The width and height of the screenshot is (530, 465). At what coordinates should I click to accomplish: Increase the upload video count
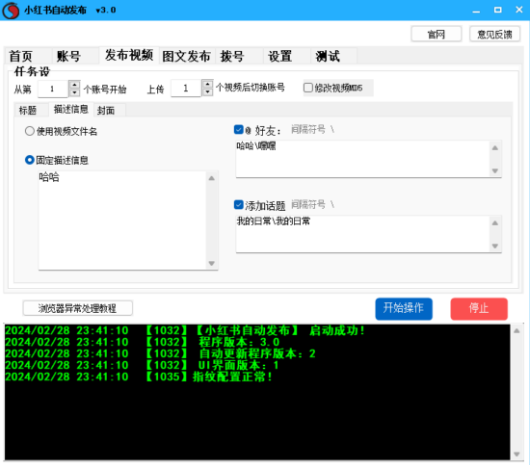207,83
